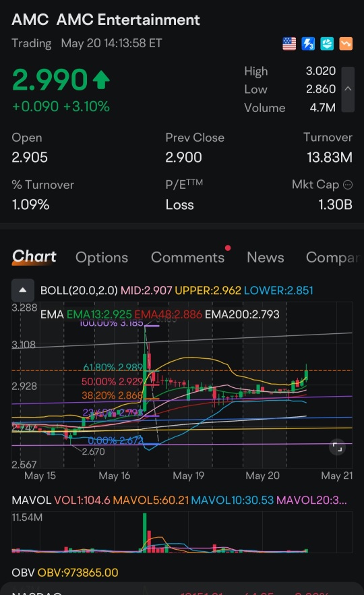Tap the % Turnover value 1.09%
This screenshot has height=595, width=364.
pos(31,204)
